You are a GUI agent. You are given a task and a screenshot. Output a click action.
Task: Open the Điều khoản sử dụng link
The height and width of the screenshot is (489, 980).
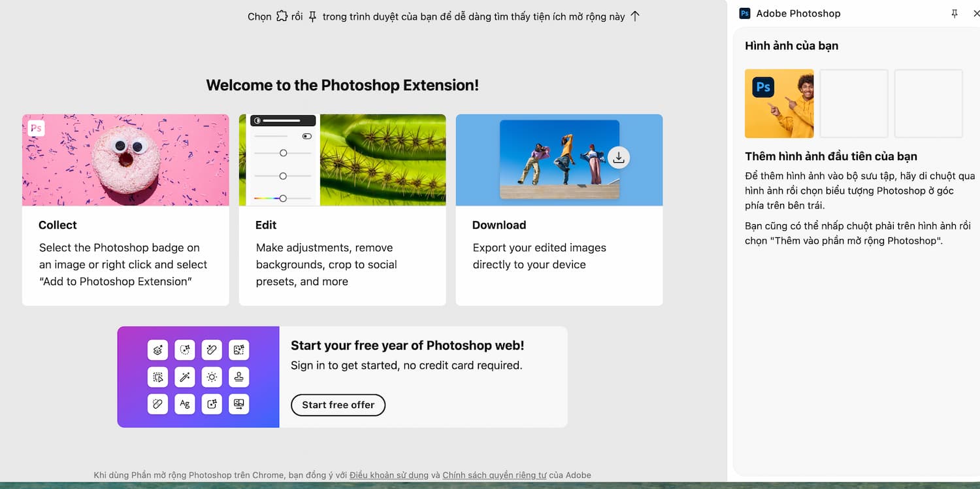(x=389, y=475)
